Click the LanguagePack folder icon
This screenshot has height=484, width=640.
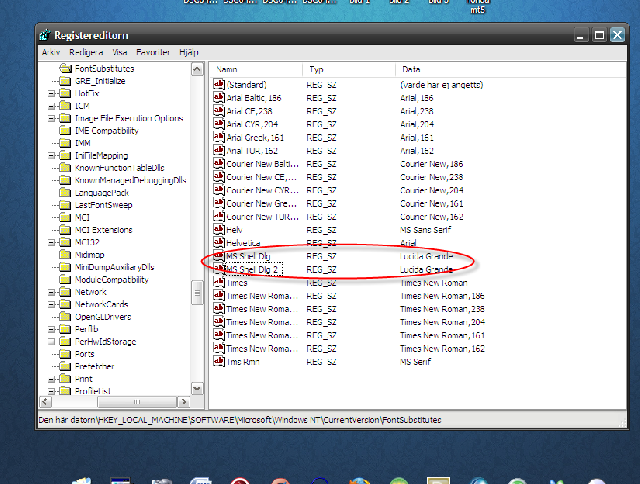[65, 193]
